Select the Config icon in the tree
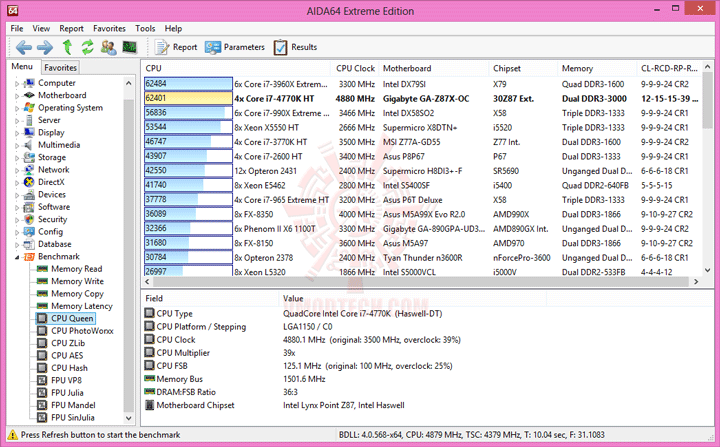Image resolution: width=720 pixels, height=447 pixels. point(29,232)
